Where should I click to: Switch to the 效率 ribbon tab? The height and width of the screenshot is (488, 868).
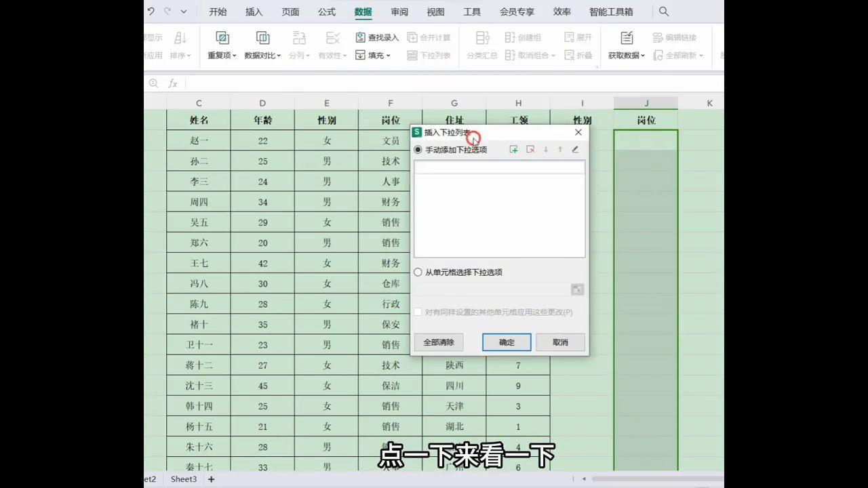coord(562,12)
